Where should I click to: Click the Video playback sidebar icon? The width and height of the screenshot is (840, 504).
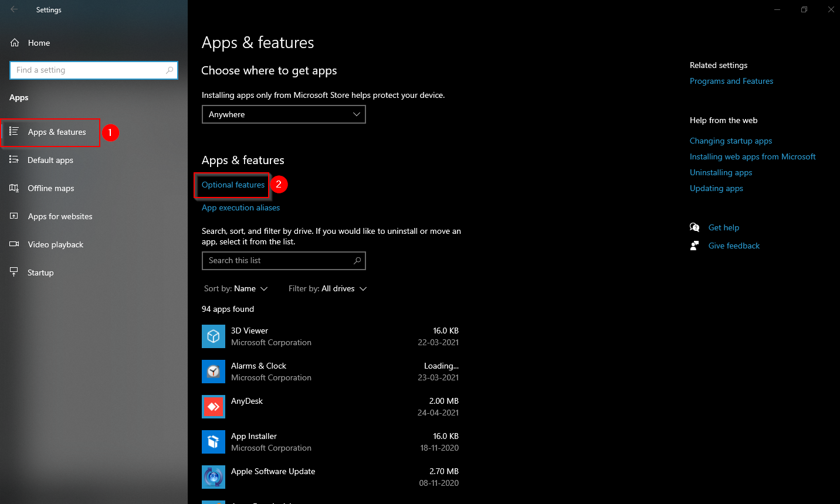coord(14,244)
